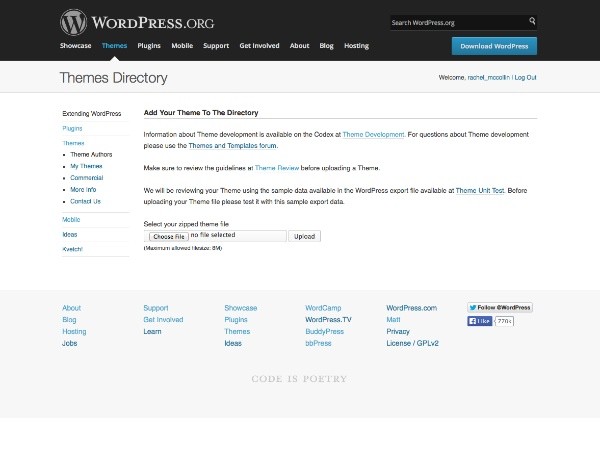
Task: Open the Showcase nav item
Action: click(x=75, y=46)
